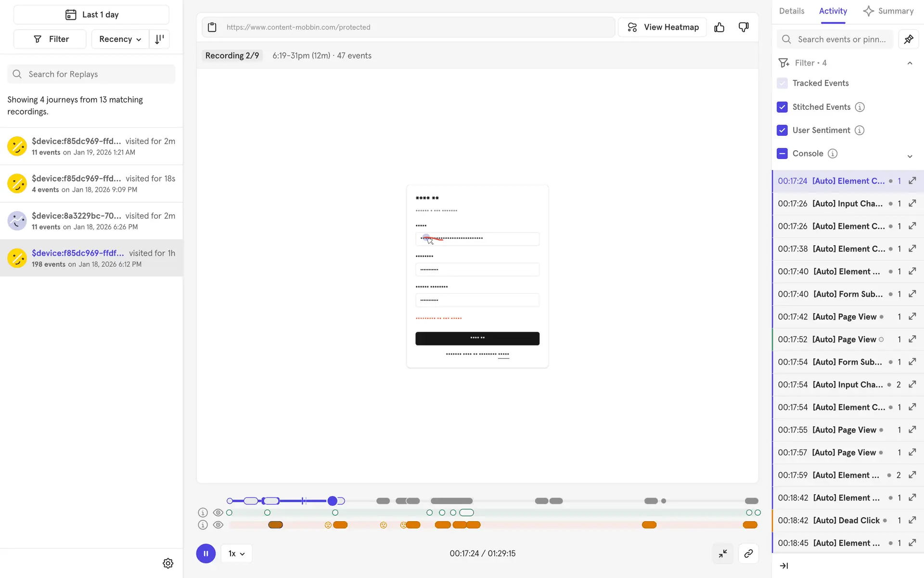Click the thumbs up icon
Image resolution: width=924 pixels, height=578 pixels.
click(x=719, y=27)
